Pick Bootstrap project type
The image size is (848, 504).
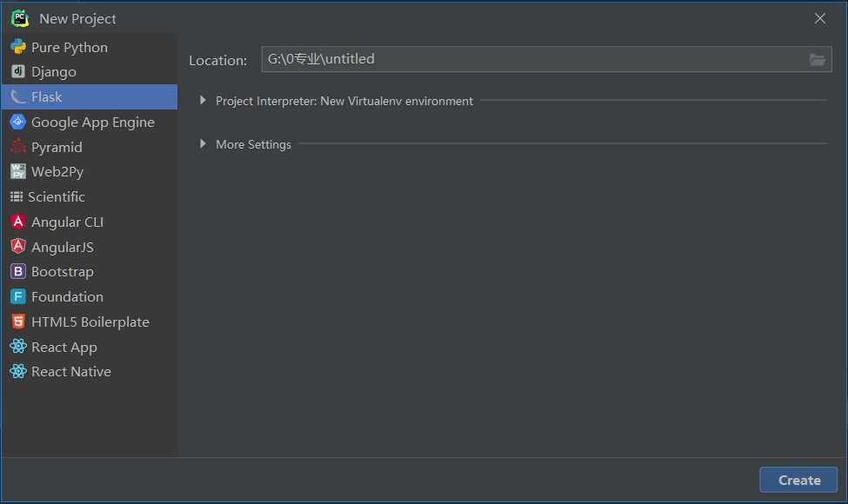pos(89,272)
